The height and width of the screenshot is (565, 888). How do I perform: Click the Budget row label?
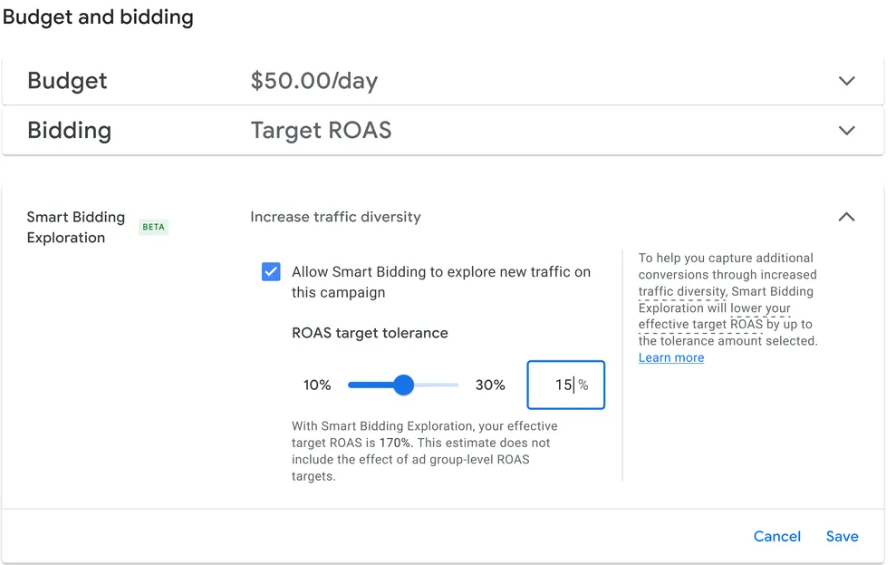[x=67, y=81]
